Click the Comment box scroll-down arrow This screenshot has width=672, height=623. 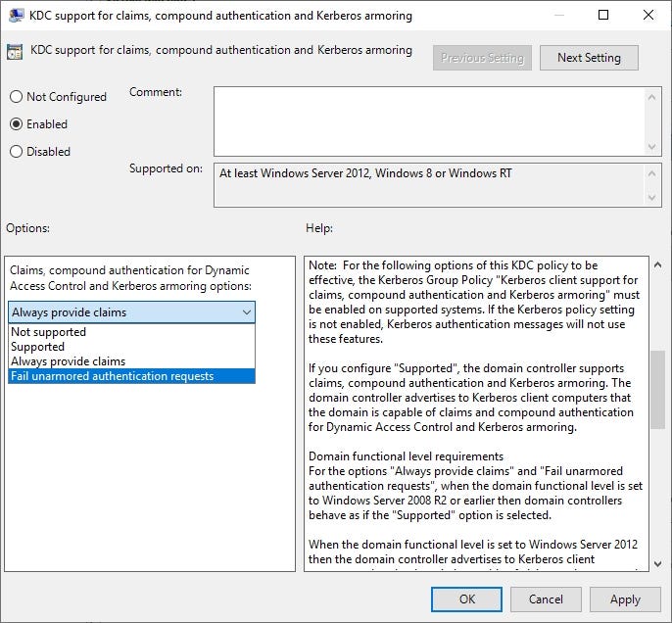[x=653, y=147]
